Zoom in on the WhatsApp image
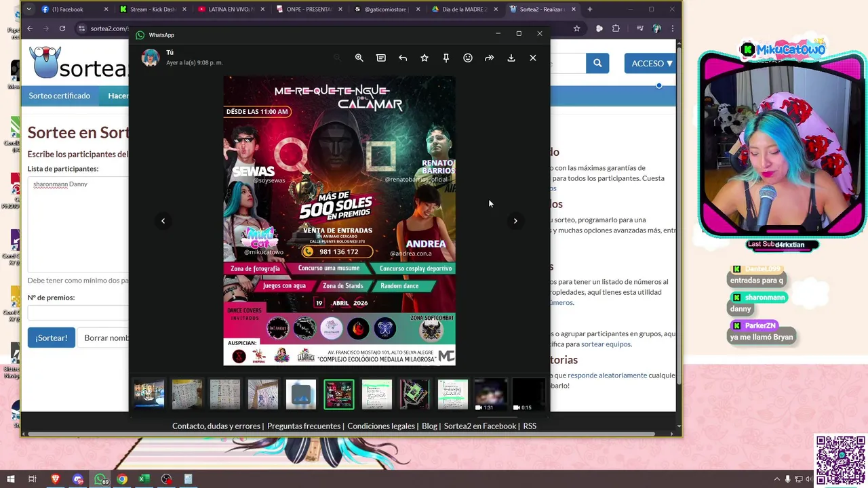 [359, 58]
